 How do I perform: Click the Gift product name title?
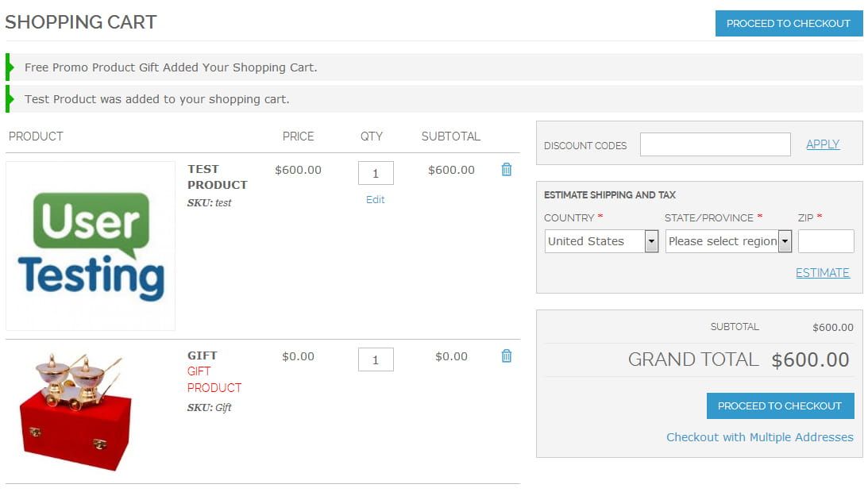click(203, 356)
